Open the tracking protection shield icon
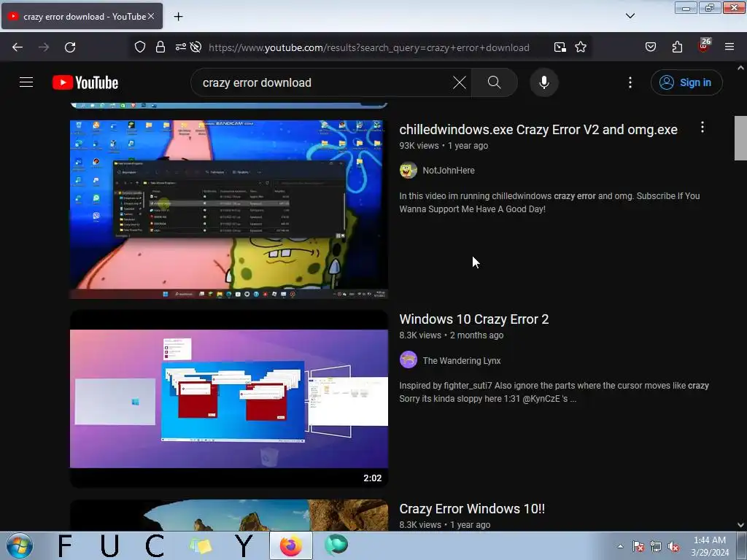Image resolution: width=747 pixels, height=560 pixels. point(139,47)
